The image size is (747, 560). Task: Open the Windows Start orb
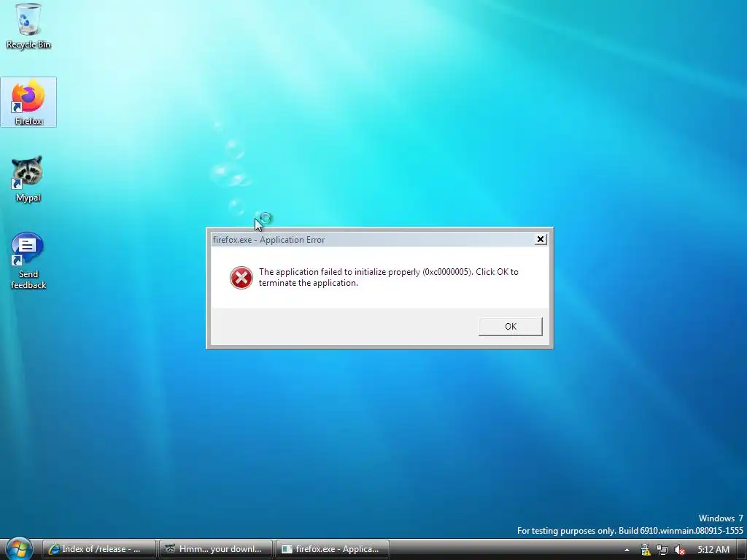(19, 548)
